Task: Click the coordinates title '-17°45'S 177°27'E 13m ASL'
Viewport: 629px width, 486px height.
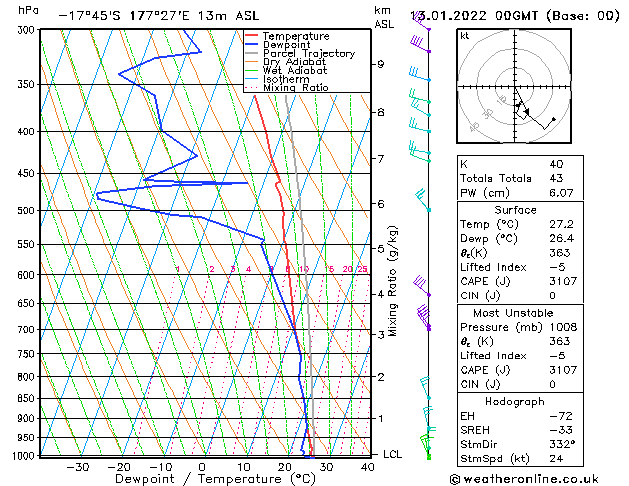Action: click(159, 16)
